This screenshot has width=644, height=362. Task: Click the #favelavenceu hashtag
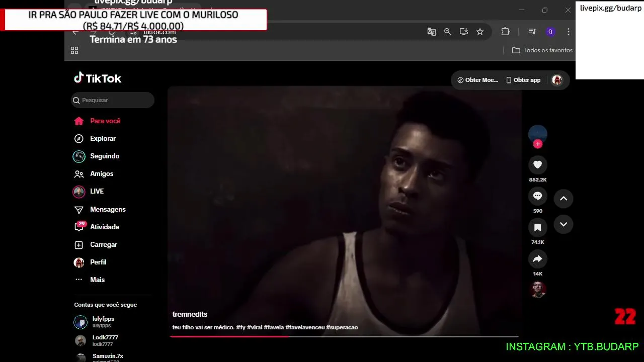click(x=305, y=327)
